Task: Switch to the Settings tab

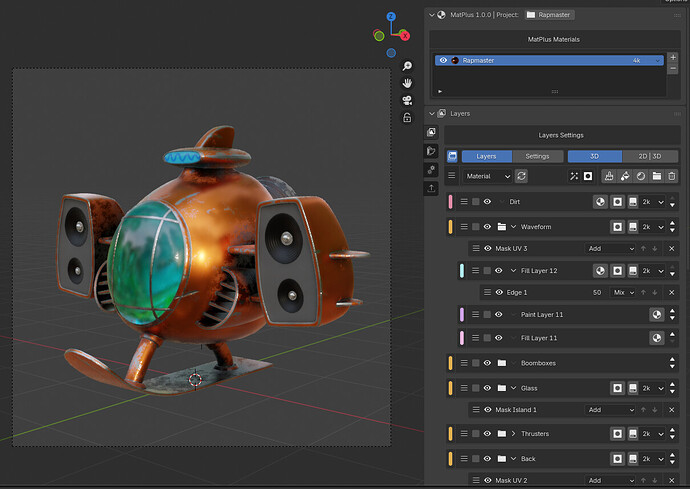Action: click(x=537, y=156)
